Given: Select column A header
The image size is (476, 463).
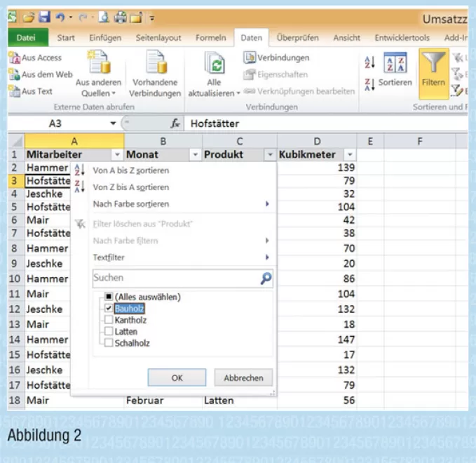Looking at the screenshot, I should [74, 141].
